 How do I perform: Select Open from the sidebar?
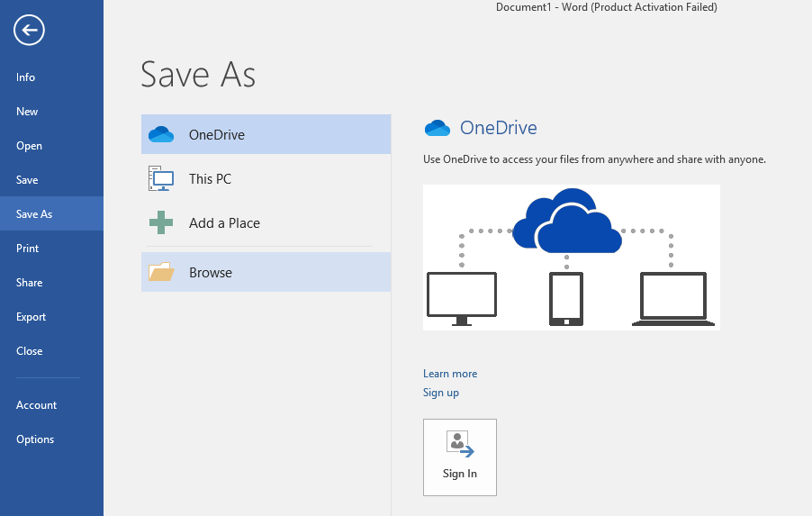[x=52, y=146]
